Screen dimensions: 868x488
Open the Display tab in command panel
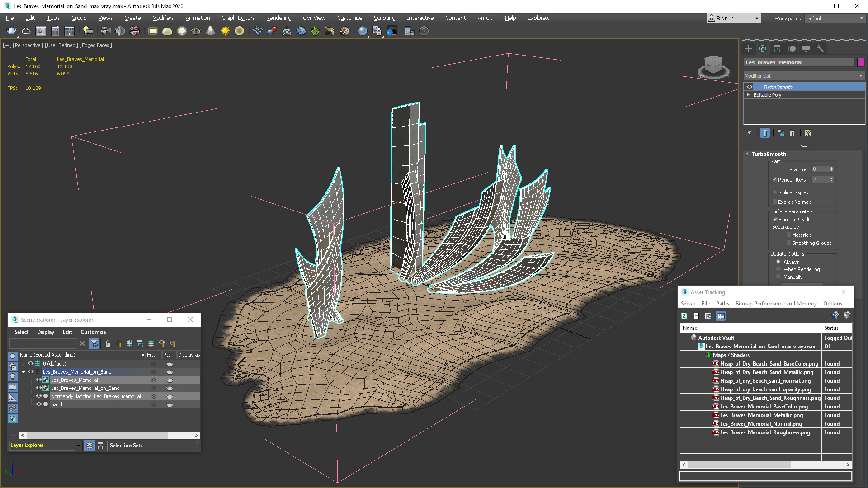(x=806, y=49)
